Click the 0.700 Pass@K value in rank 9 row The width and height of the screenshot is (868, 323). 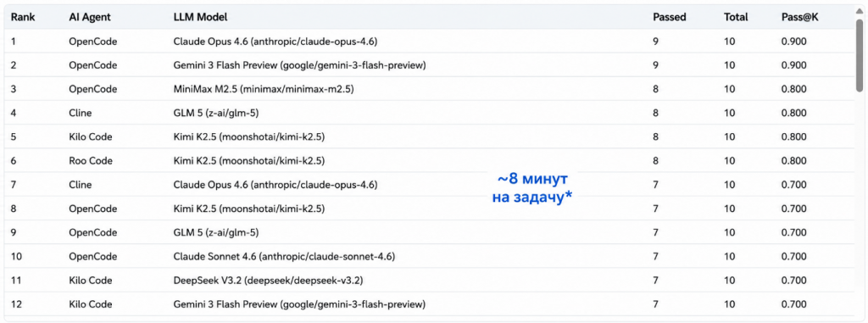point(793,232)
